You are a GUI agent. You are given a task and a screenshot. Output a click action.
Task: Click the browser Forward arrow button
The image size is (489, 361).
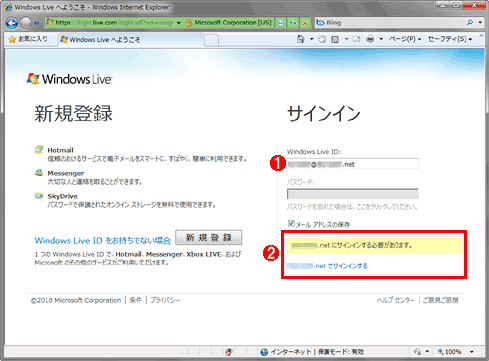tap(26, 23)
